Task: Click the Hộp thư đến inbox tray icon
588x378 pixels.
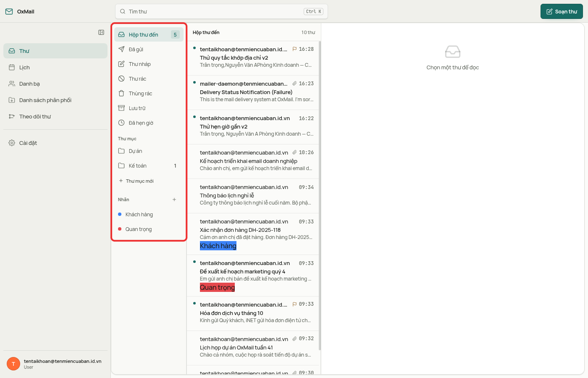Action: point(121,35)
